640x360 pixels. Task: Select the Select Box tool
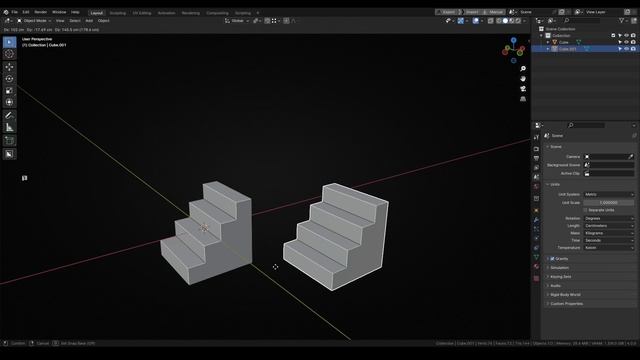coord(9,42)
